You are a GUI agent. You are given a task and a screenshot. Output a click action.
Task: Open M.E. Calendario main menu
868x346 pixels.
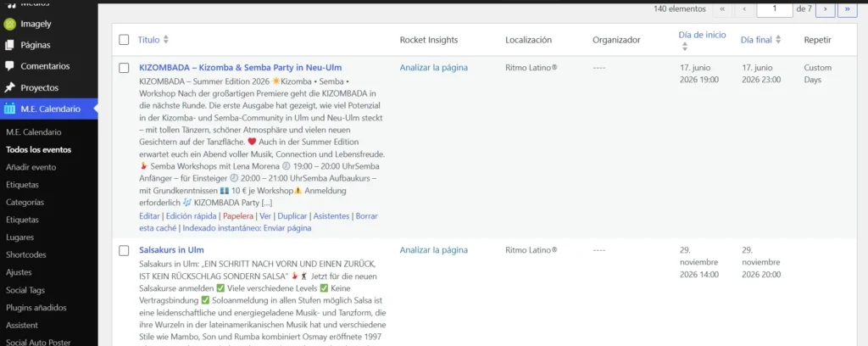(48, 109)
